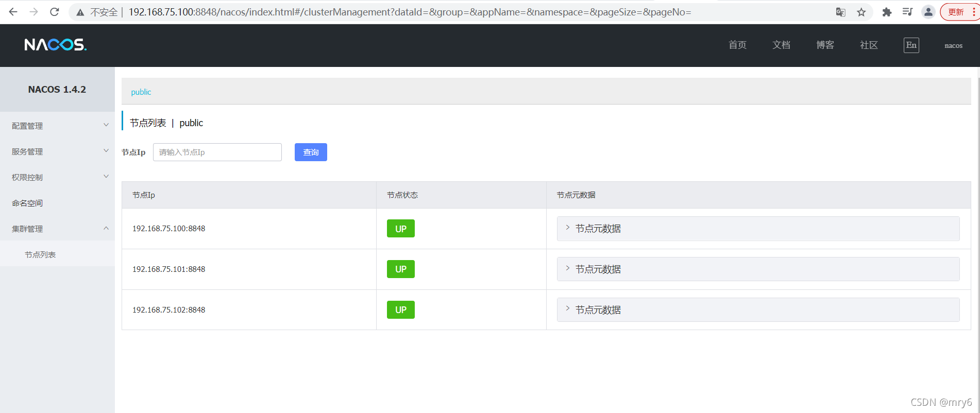Bookmark this page with star icon
The width and height of the screenshot is (980, 413).
861,12
